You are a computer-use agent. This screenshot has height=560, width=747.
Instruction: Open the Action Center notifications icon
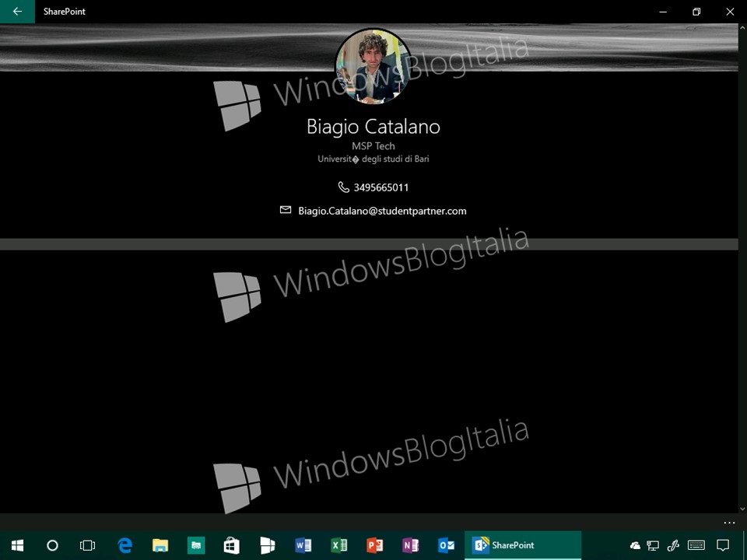click(x=723, y=546)
